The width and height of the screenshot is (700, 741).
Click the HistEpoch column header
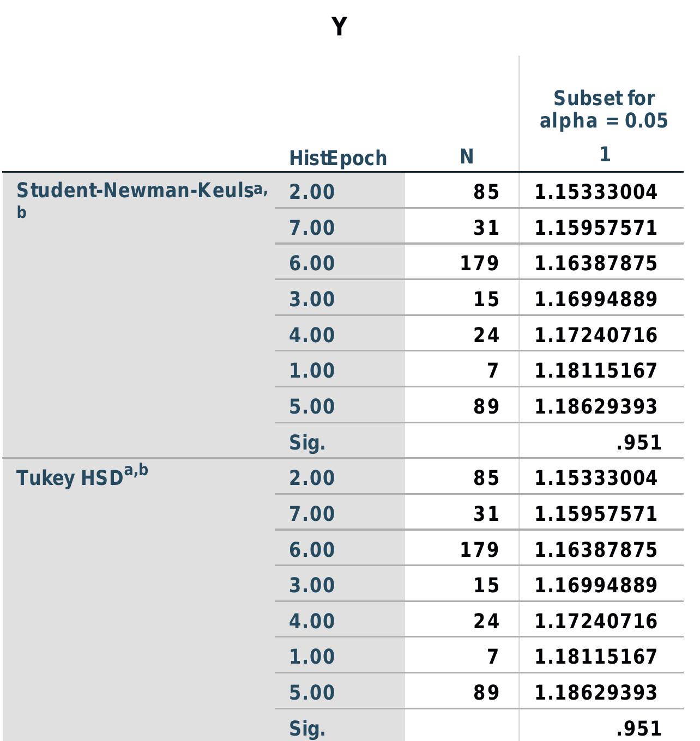click(337, 158)
